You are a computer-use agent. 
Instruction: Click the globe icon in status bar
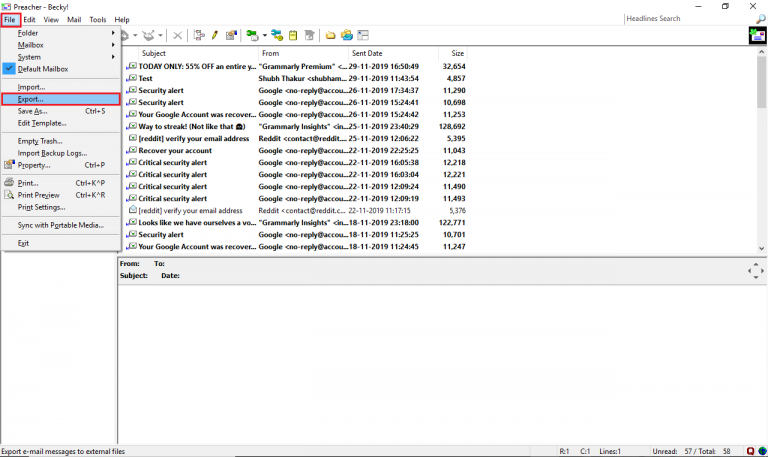click(762, 451)
